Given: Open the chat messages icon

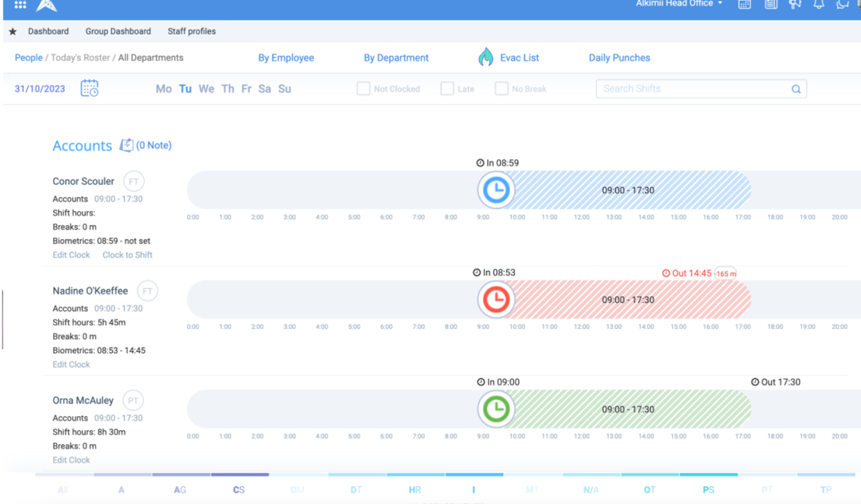Looking at the screenshot, I should click(x=843, y=4).
